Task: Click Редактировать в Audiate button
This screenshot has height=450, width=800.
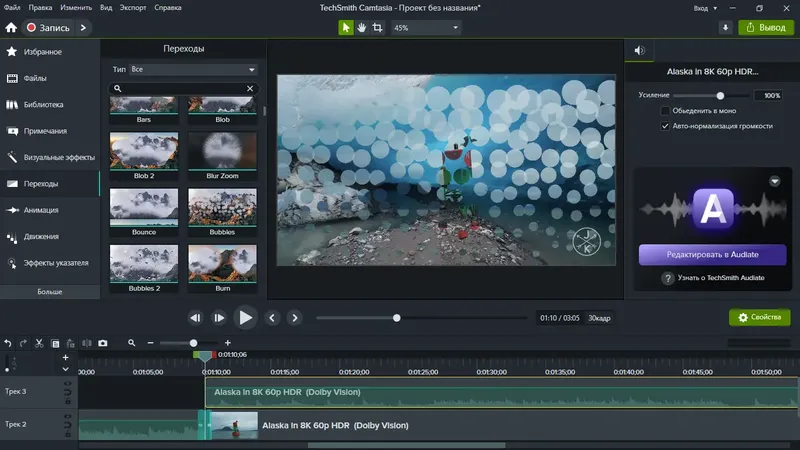Action: pos(712,255)
